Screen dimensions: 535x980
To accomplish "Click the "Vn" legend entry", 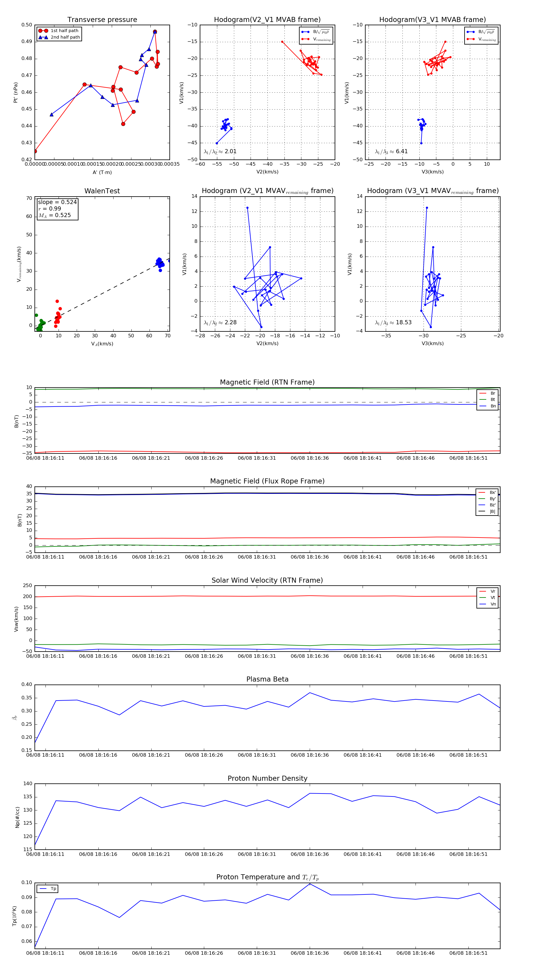I will pyautogui.click(x=487, y=604).
